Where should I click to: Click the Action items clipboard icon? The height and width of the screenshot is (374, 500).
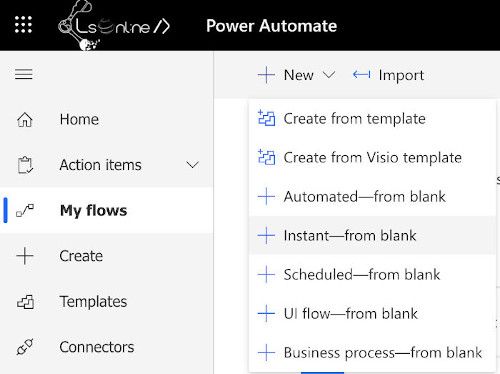click(25, 165)
